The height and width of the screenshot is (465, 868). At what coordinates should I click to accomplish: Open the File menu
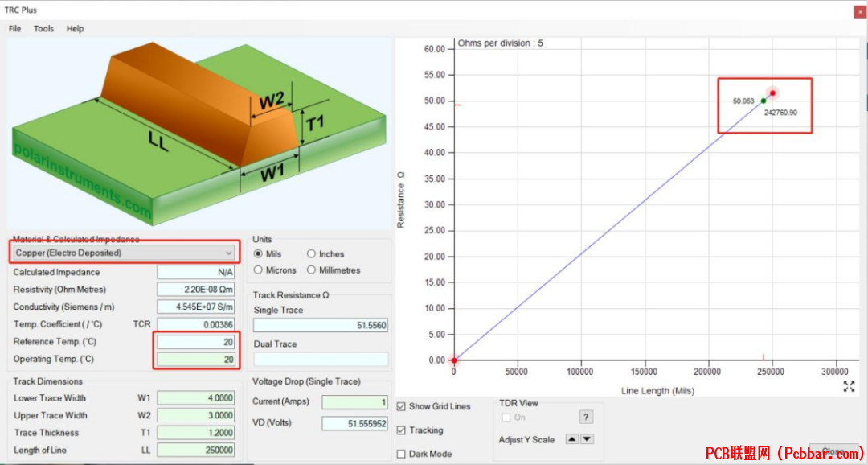click(15, 29)
